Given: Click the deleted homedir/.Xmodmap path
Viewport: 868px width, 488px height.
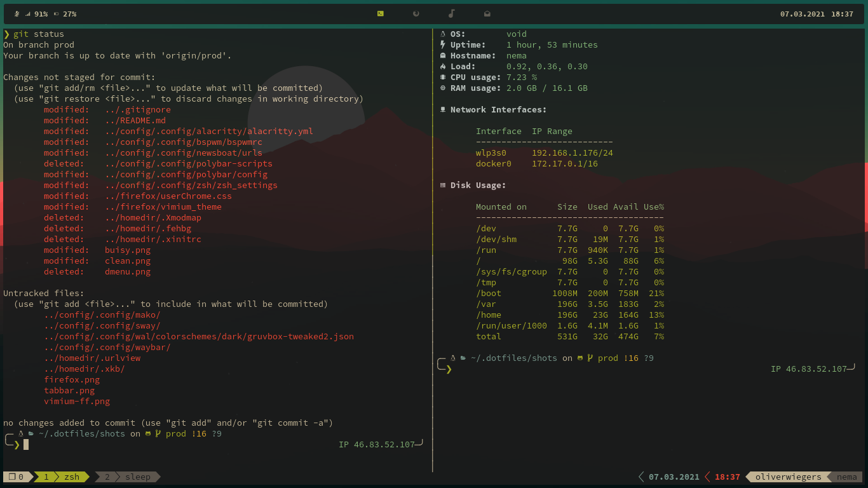Looking at the screenshot, I should tap(153, 218).
